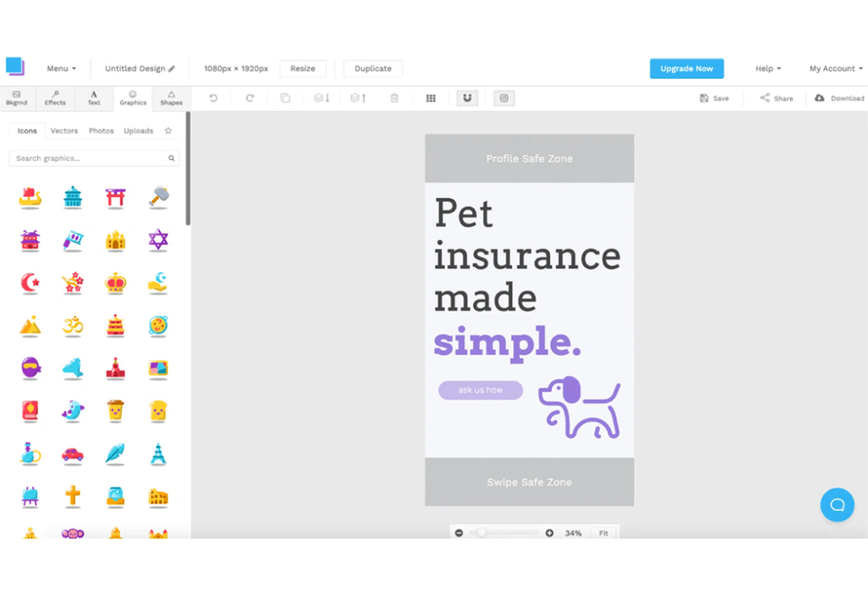The image size is (868, 591).
Task: Switch to the Vectors tab
Action: 64,131
